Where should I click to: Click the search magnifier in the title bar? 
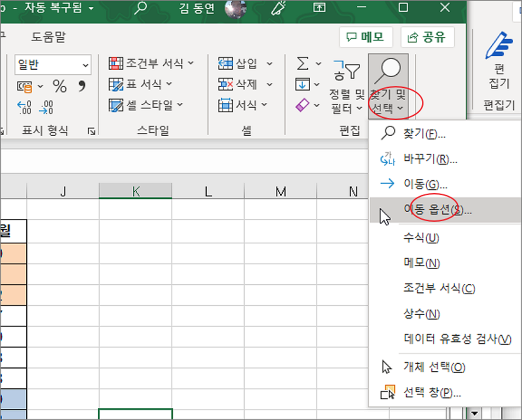click(140, 8)
